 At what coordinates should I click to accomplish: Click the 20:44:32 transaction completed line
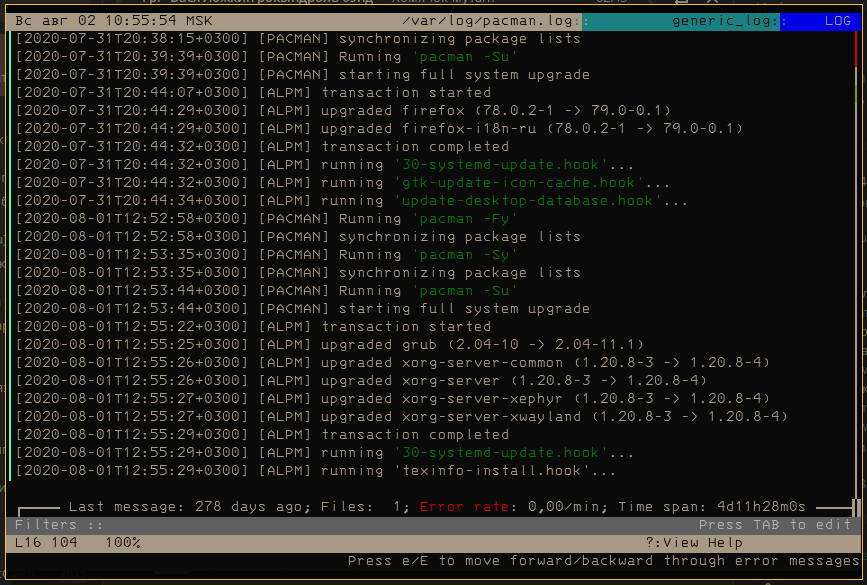click(262, 147)
